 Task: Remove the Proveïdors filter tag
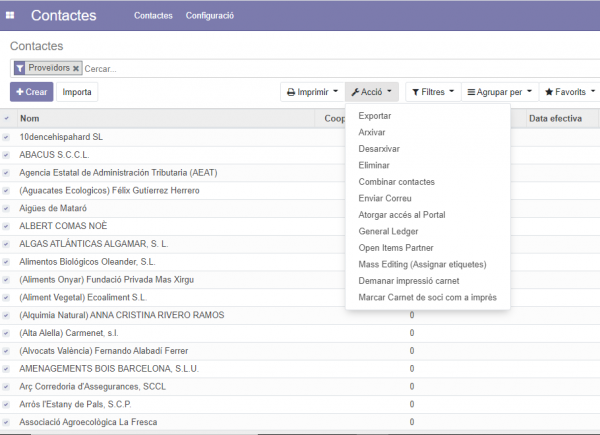[x=76, y=68]
